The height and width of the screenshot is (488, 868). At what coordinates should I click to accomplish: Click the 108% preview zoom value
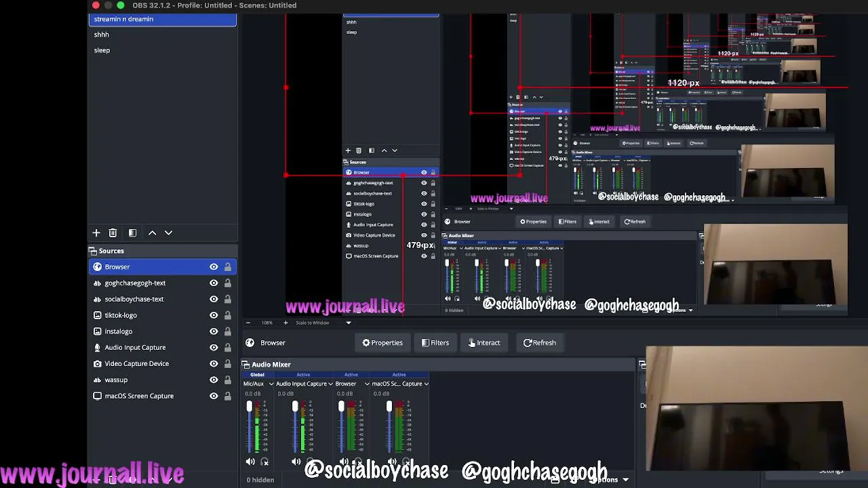(x=267, y=323)
